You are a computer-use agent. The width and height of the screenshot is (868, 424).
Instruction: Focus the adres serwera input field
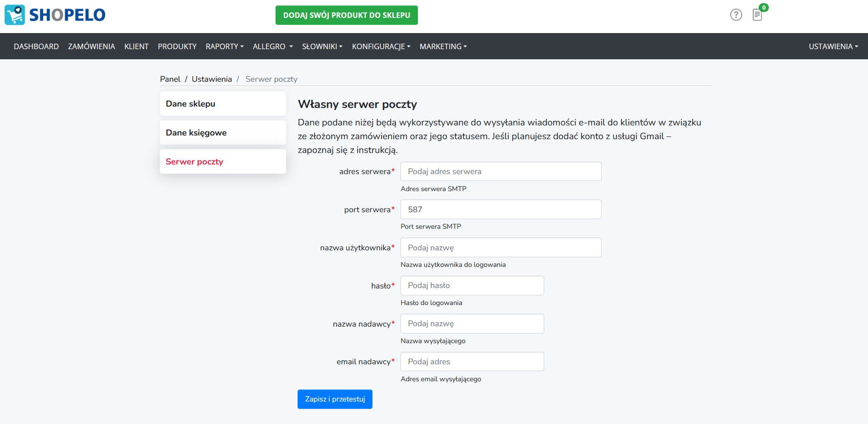(501, 171)
